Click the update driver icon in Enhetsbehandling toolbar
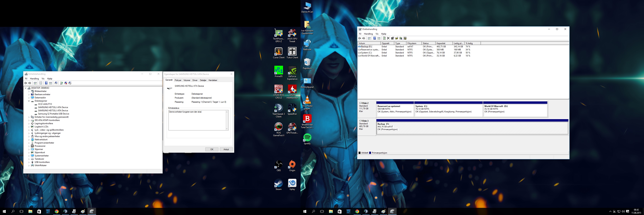644x215 pixels. 62,83
